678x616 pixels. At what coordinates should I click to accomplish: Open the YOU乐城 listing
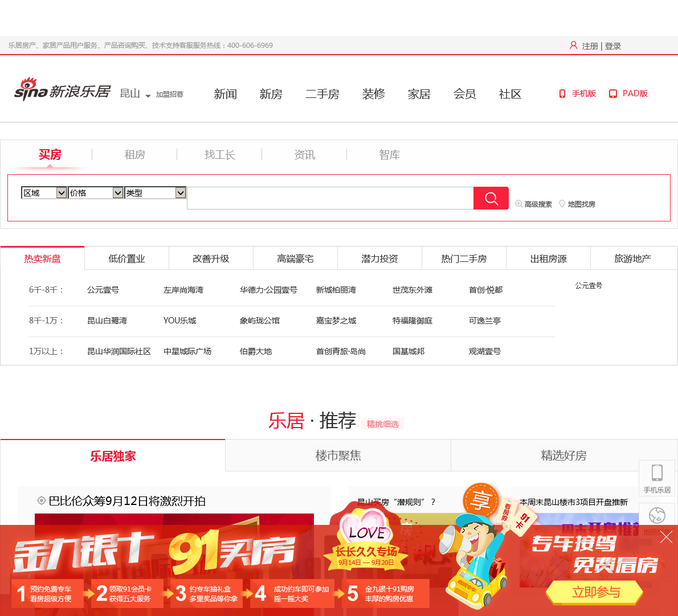[x=180, y=321]
